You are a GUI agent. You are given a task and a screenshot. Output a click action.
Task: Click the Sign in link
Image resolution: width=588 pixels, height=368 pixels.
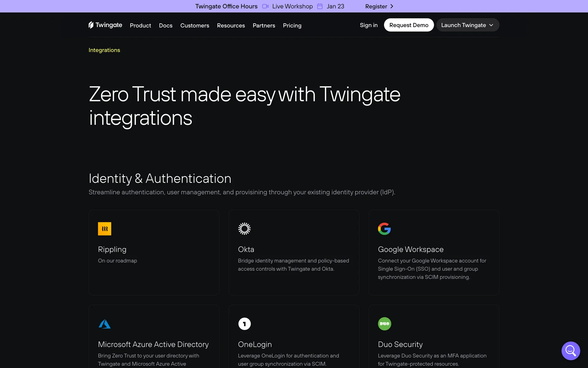368,25
